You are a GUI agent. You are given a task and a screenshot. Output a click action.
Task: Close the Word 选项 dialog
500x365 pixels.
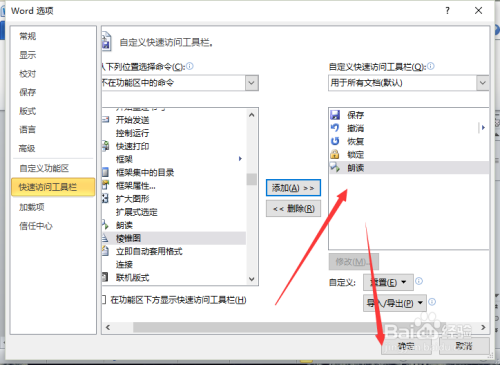478,11
